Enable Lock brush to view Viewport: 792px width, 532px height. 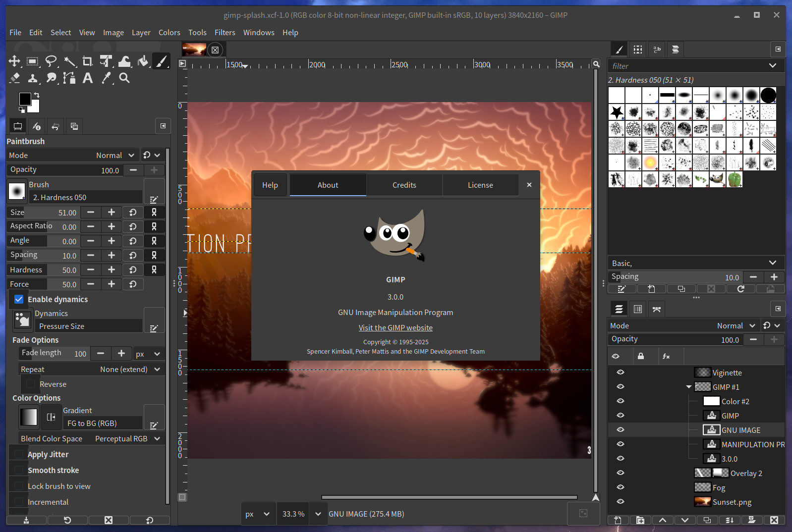click(19, 486)
